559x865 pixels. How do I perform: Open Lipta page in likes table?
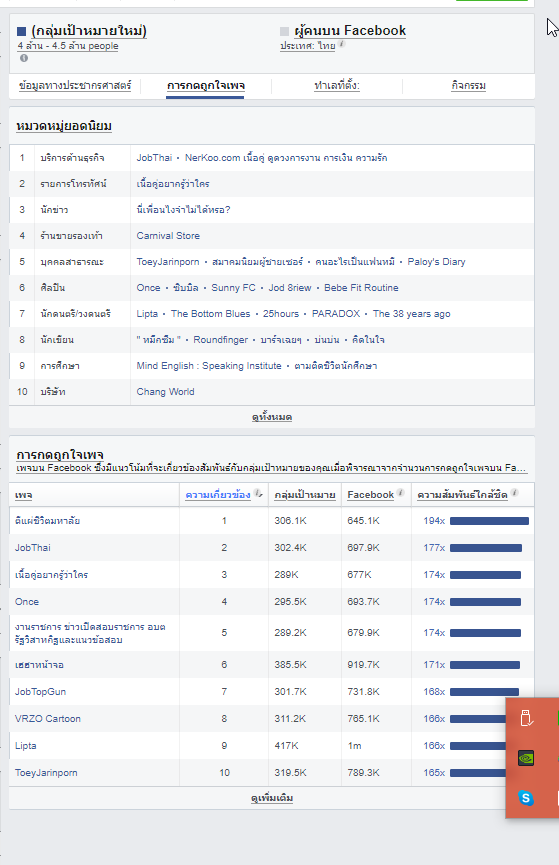pyautogui.click(x=25, y=746)
